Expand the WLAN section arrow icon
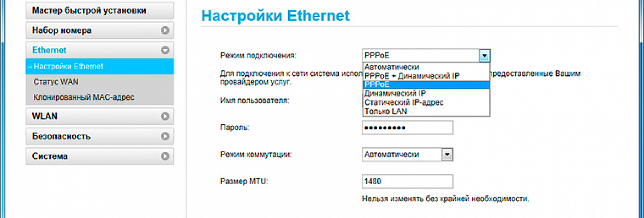The image size is (644, 218). [x=165, y=117]
